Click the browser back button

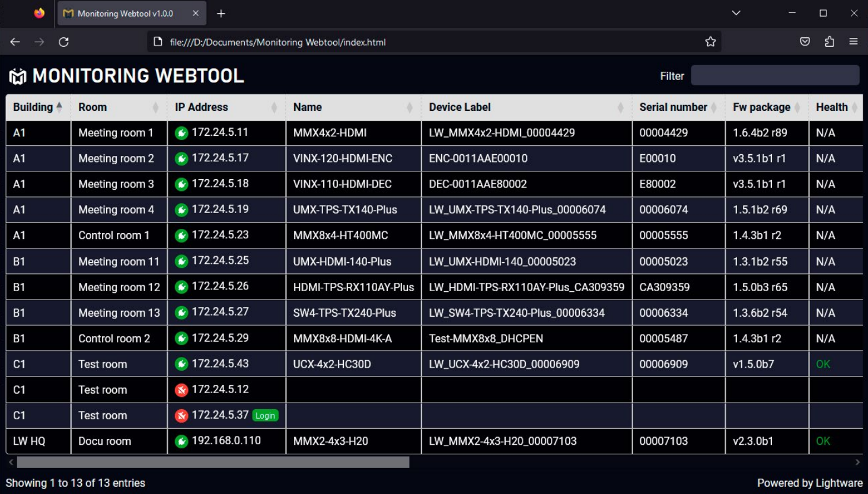point(15,42)
